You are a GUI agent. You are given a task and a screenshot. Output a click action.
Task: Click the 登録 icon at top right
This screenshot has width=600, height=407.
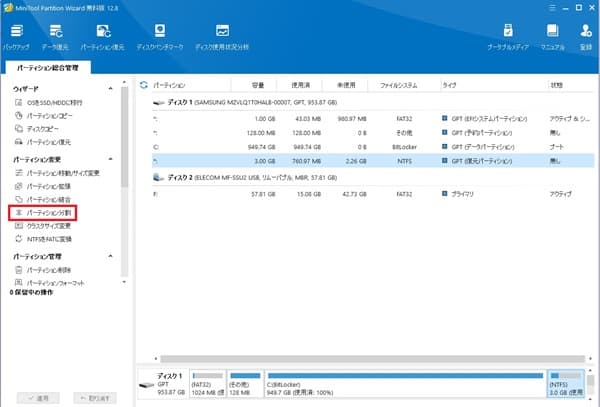[x=586, y=37]
